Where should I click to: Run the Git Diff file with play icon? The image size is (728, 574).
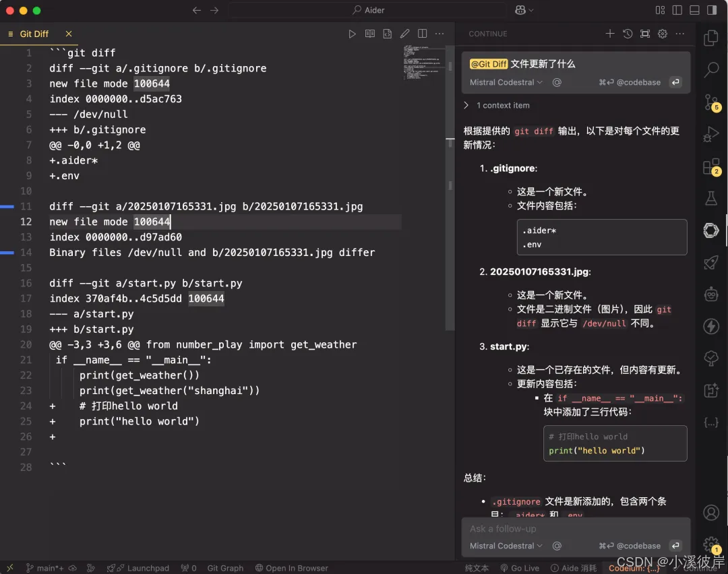pyautogui.click(x=352, y=34)
